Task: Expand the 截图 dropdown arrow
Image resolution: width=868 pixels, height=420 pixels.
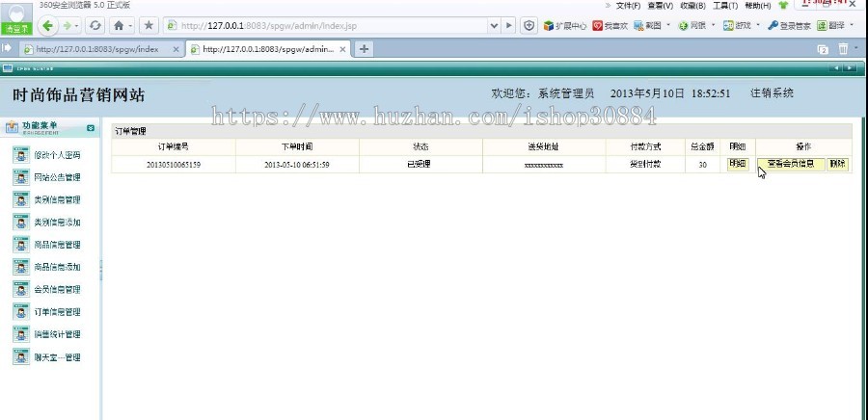Action: 668,25
